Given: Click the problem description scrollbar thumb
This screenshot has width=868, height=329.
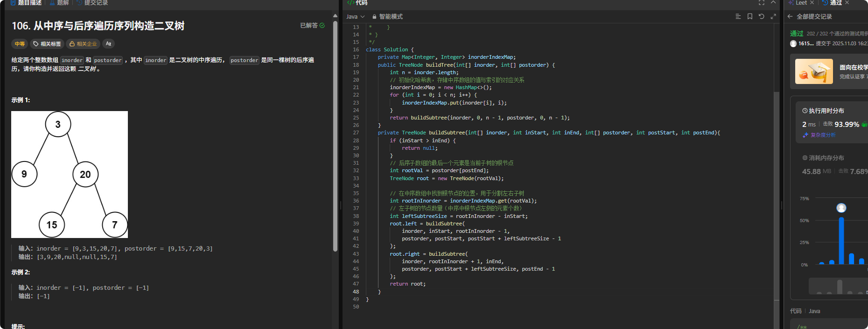Looking at the screenshot, I should click(x=335, y=135).
